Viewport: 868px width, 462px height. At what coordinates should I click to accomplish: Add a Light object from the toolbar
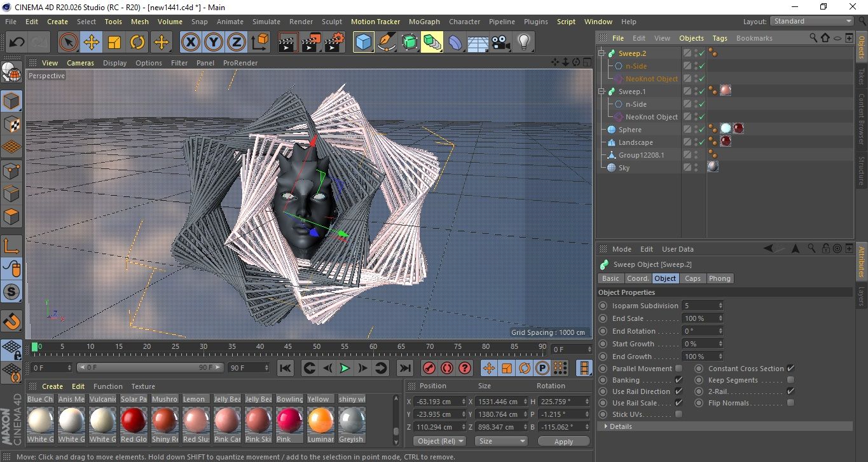[523, 43]
